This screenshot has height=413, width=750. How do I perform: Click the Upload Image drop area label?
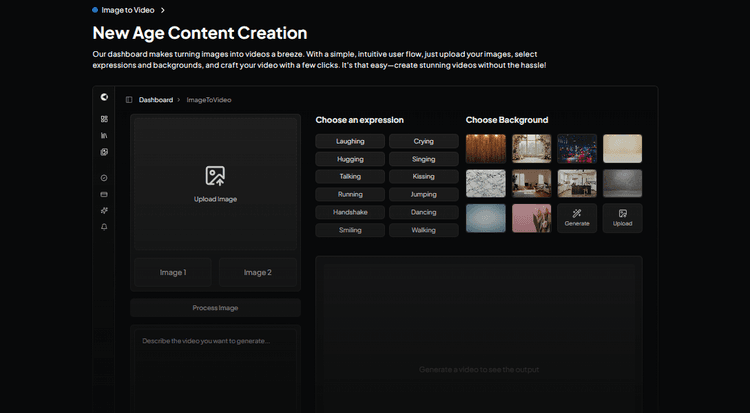coord(215,199)
